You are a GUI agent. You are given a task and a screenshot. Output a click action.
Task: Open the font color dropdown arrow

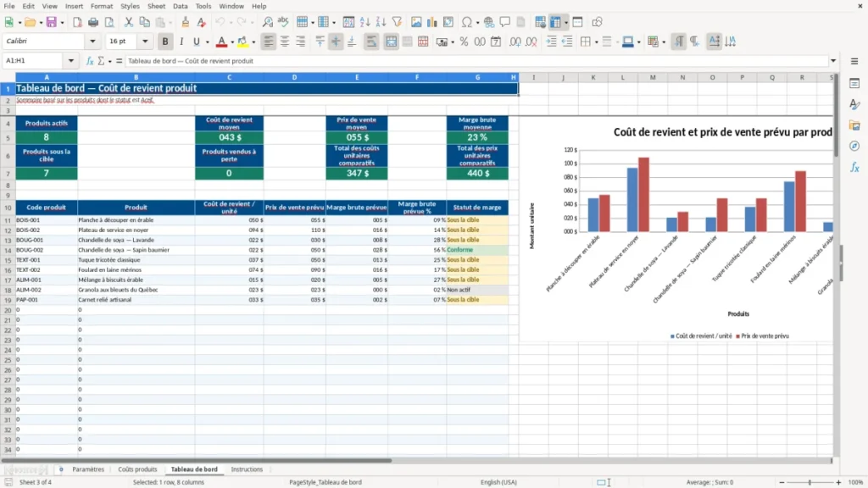point(232,42)
